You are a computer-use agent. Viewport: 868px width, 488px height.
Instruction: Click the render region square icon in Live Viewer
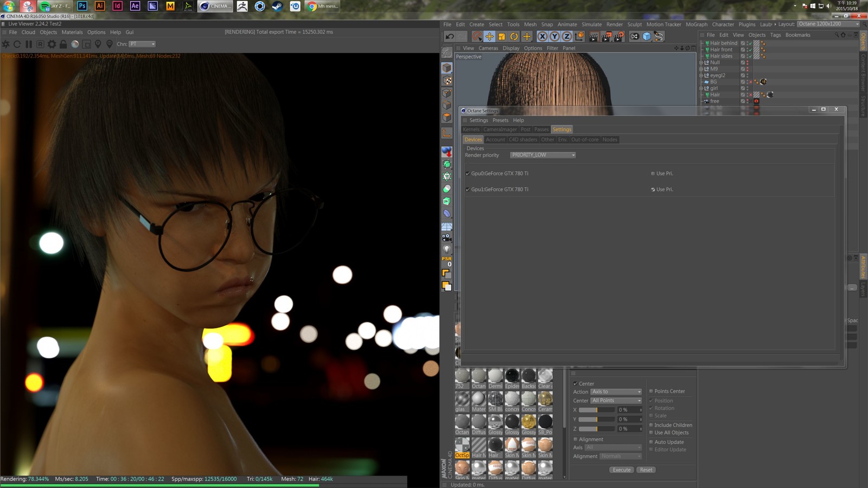pyautogui.click(x=86, y=44)
